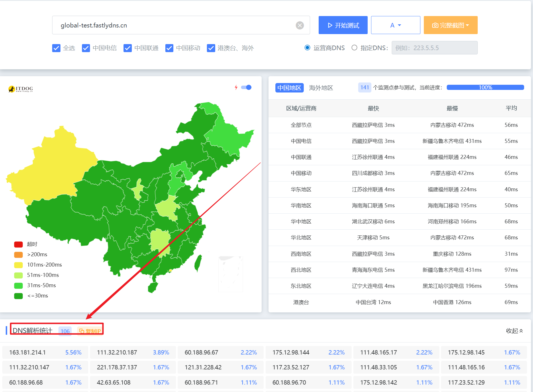The height and width of the screenshot is (392, 533).
Task: Switch to the 海外地区 tab
Action: (321, 88)
